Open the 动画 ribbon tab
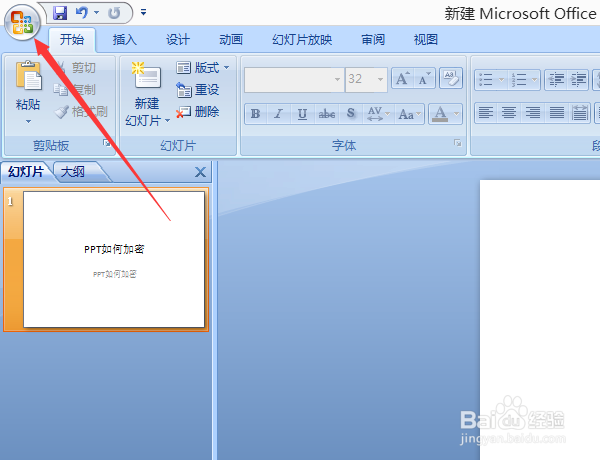 231,39
